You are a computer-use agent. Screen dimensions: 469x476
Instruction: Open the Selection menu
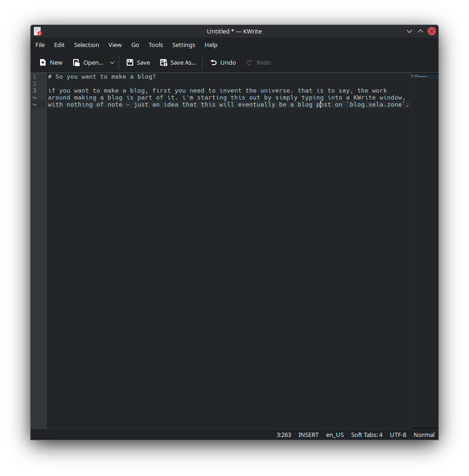point(87,45)
